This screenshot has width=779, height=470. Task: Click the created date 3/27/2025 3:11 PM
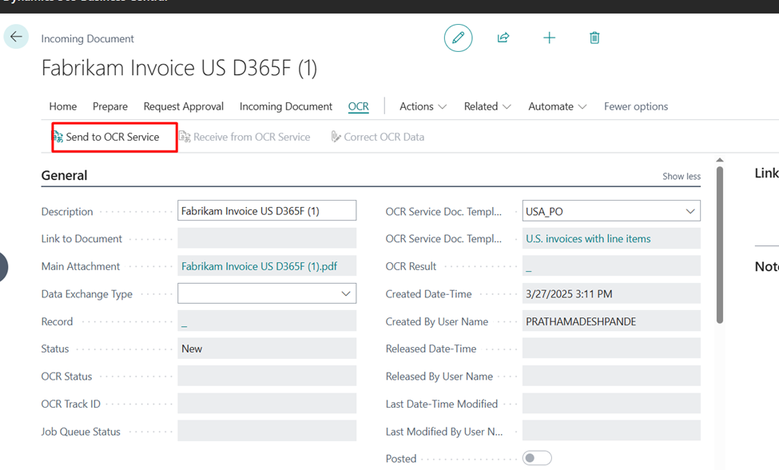[x=569, y=294]
